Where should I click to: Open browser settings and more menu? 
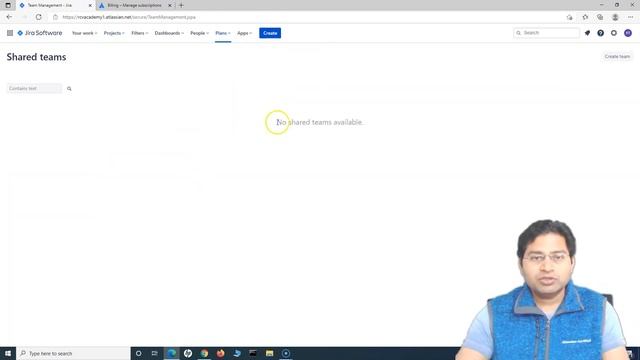coord(630,17)
